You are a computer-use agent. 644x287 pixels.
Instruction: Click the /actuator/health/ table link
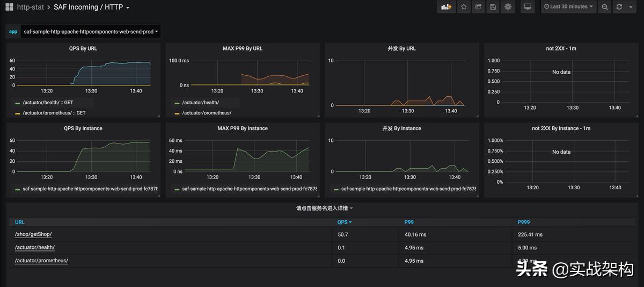tap(35, 248)
